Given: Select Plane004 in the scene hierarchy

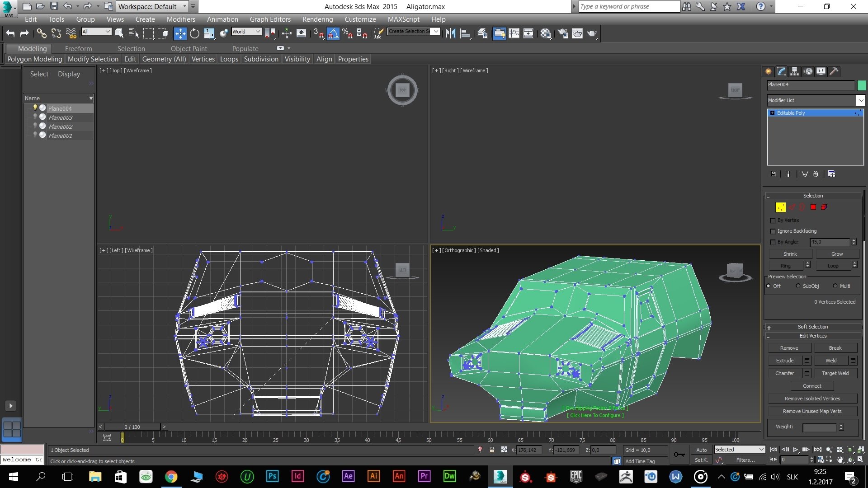Looking at the screenshot, I should coord(60,108).
